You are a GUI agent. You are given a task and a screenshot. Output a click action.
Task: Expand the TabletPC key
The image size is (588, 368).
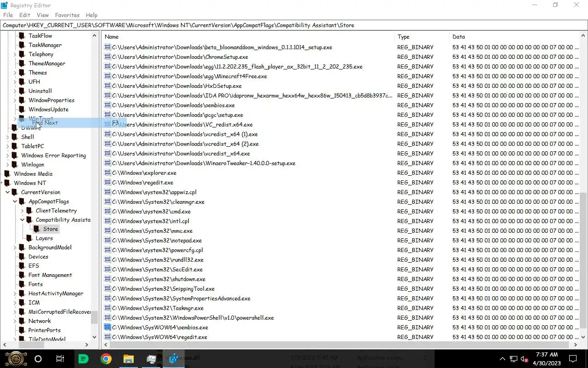click(7, 146)
